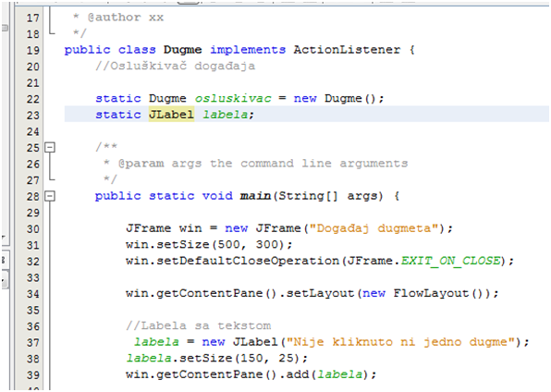Screen dimensions: 551x392
Task: Click FlowLayout in the setLayout call
Action: 431,293
